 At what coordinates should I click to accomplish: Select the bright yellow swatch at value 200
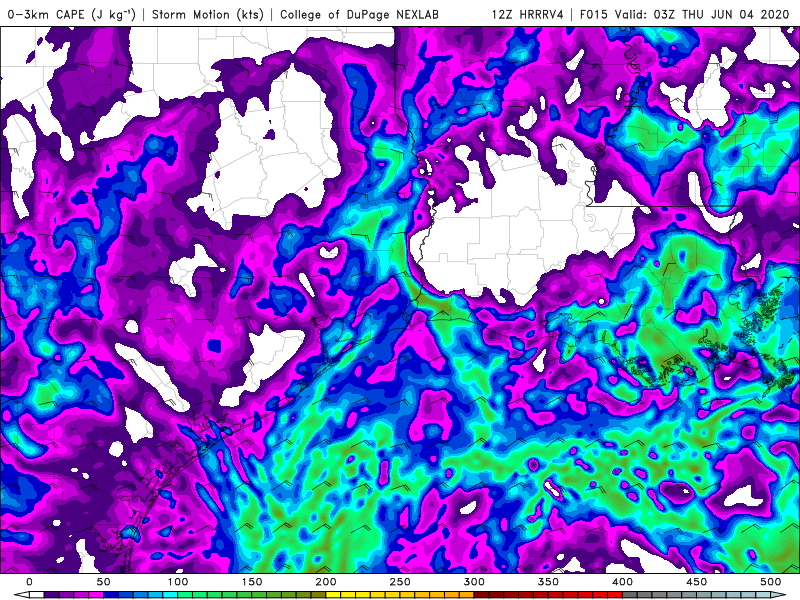(x=333, y=595)
